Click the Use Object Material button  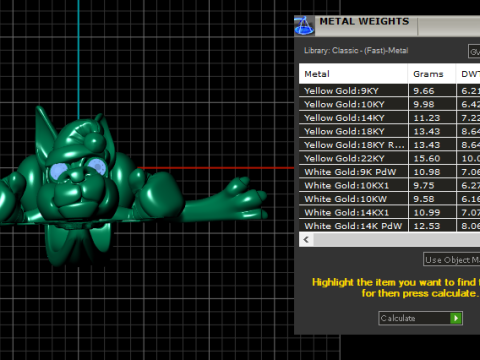[x=452, y=260]
